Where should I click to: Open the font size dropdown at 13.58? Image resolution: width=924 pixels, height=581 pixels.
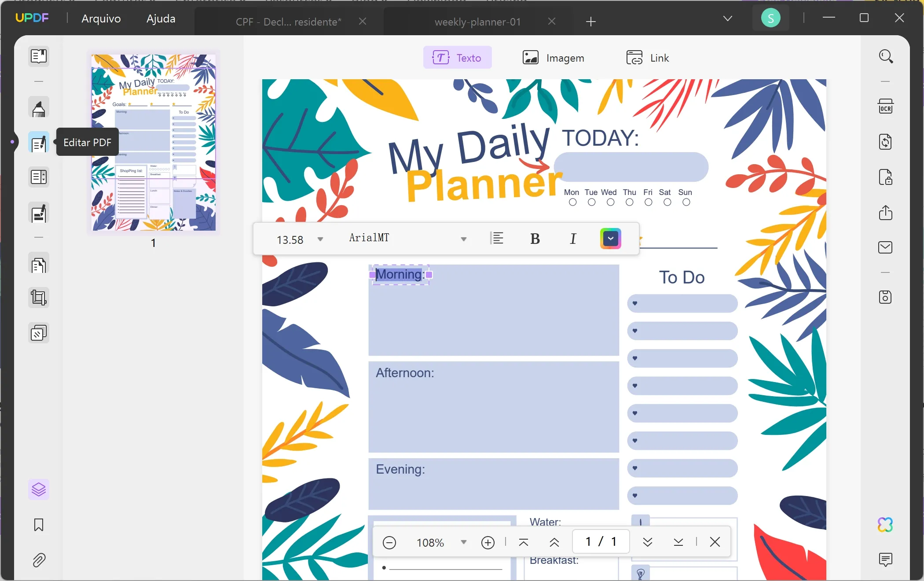tap(320, 239)
